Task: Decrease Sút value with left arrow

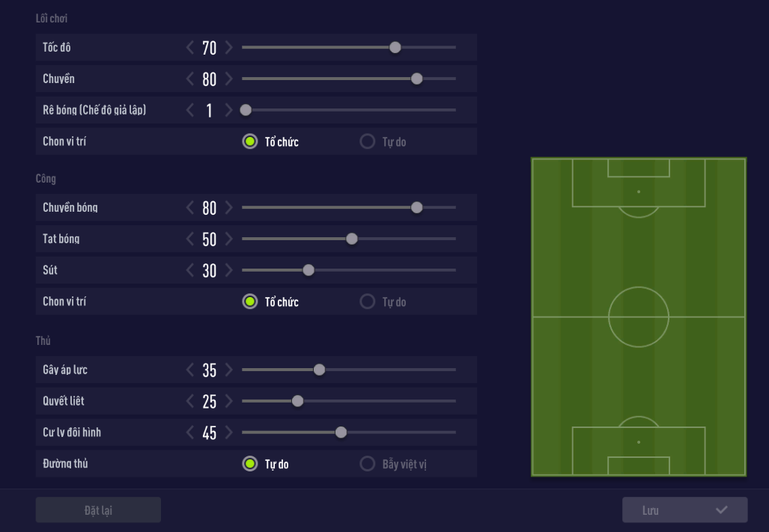Action: coord(190,271)
